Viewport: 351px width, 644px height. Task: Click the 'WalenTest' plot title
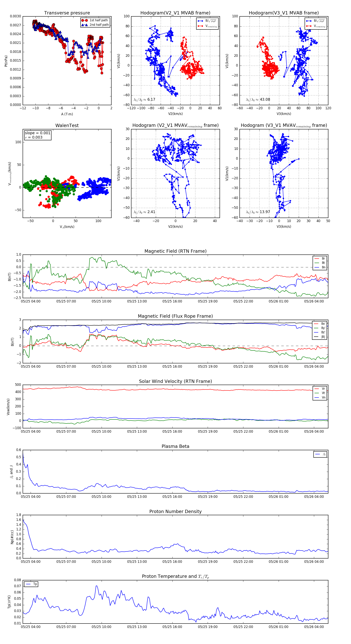(x=67, y=125)
